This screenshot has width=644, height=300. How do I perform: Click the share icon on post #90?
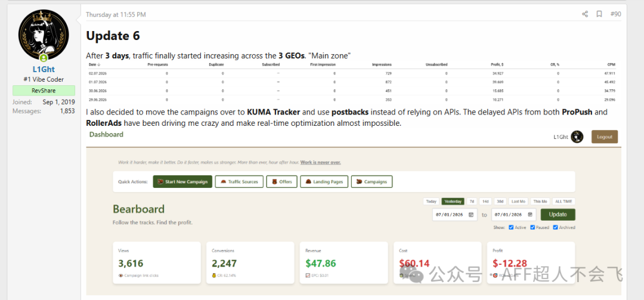click(585, 14)
